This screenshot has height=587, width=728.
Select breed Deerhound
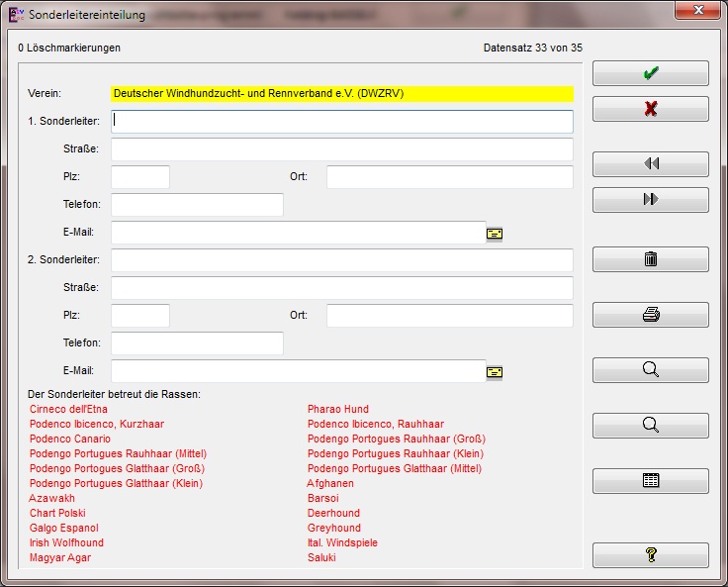pos(333,513)
